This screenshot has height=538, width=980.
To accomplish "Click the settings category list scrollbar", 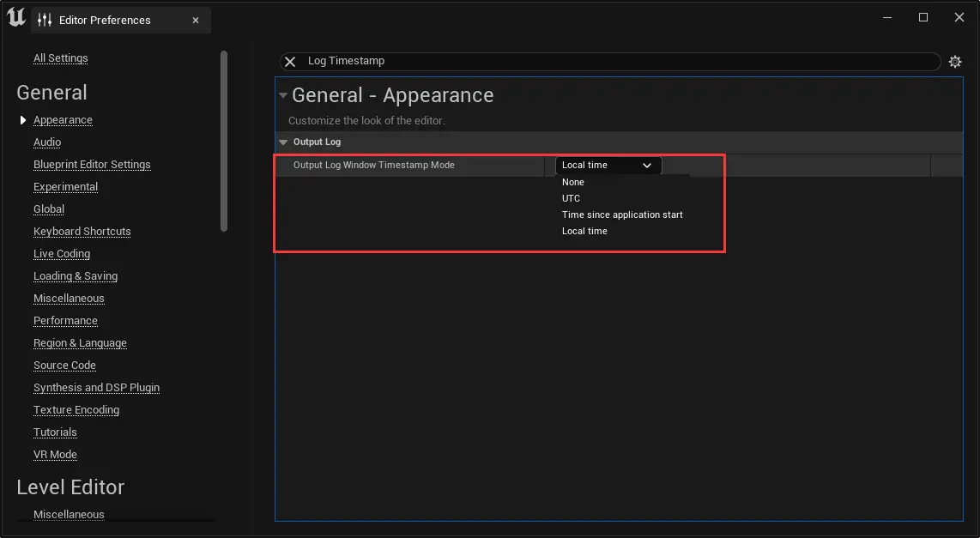I will click(224, 142).
